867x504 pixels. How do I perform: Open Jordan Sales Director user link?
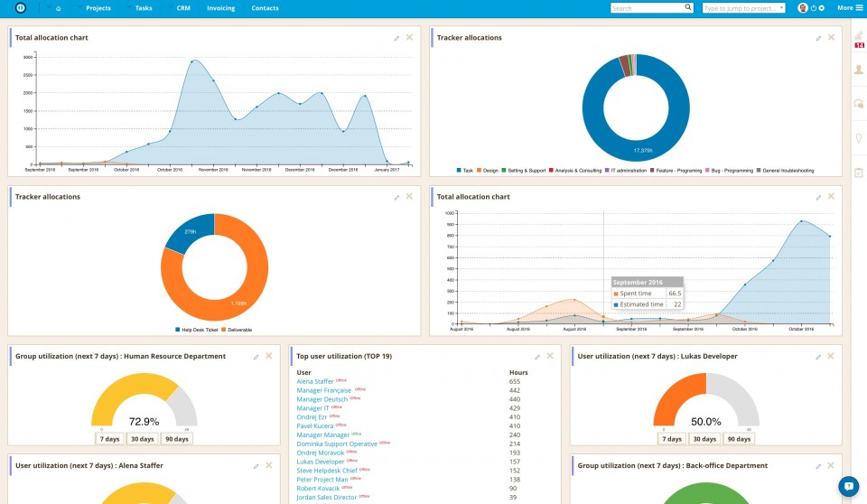(327, 498)
